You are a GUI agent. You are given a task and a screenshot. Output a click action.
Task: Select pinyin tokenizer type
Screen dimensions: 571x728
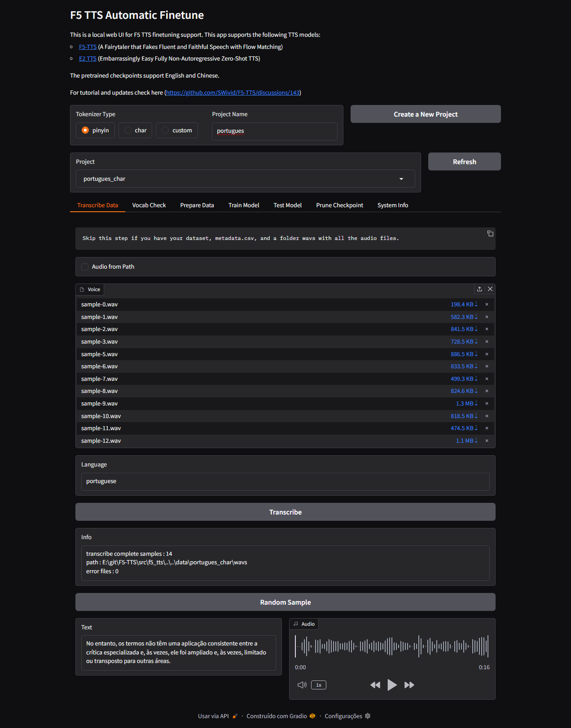[x=95, y=131]
